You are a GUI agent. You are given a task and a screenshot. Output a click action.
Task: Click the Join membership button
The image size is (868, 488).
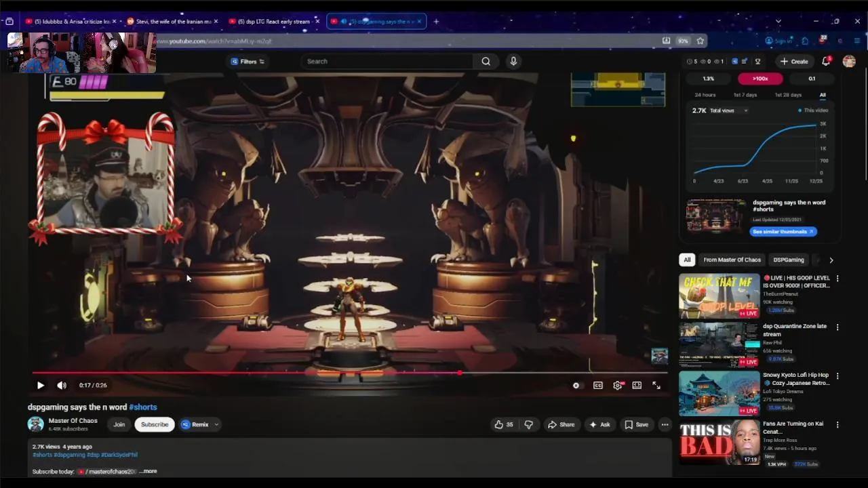coord(119,424)
